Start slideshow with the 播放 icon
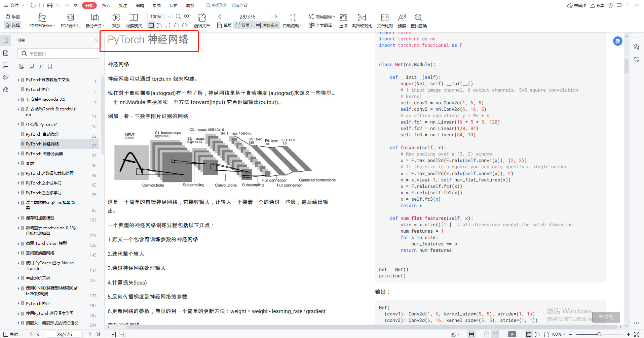Viewport: 644px width, 338px height. pyautogui.click(x=116, y=21)
